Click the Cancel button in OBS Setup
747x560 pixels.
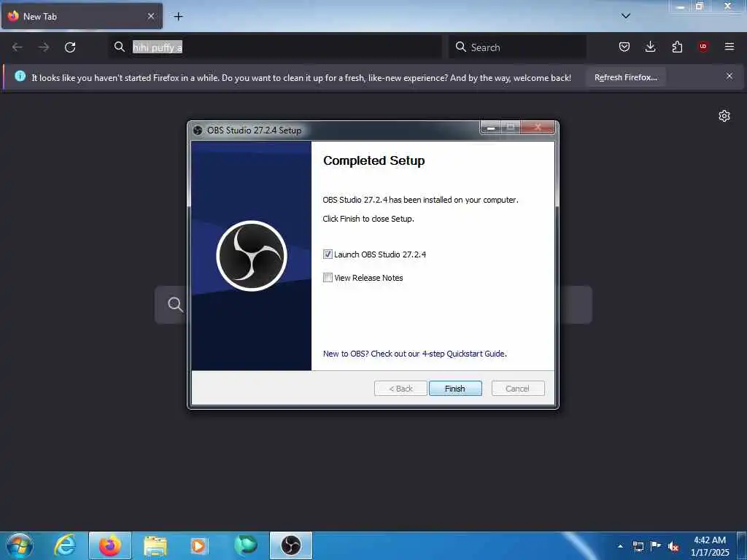pyautogui.click(x=517, y=389)
